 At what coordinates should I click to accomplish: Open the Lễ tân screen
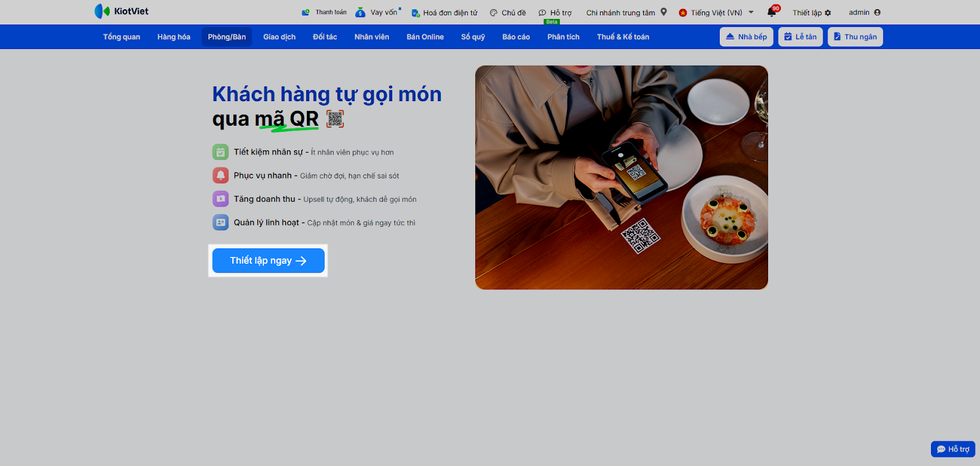click(801, 37)
